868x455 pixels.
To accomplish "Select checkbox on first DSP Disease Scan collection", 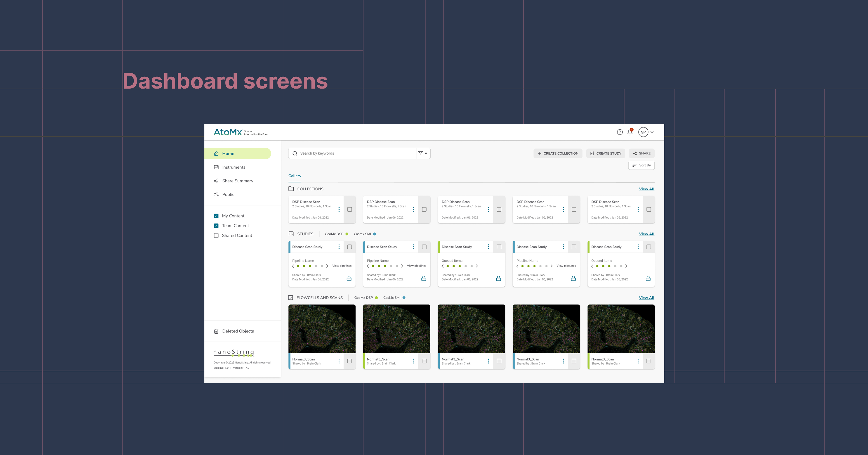I will [x=350, y=209].
